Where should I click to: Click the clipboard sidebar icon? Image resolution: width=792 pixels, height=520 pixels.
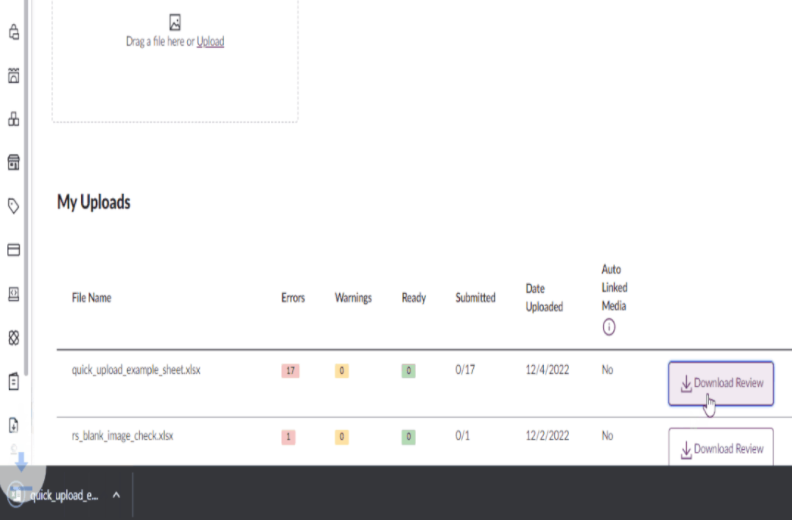(x=14, y=381)
